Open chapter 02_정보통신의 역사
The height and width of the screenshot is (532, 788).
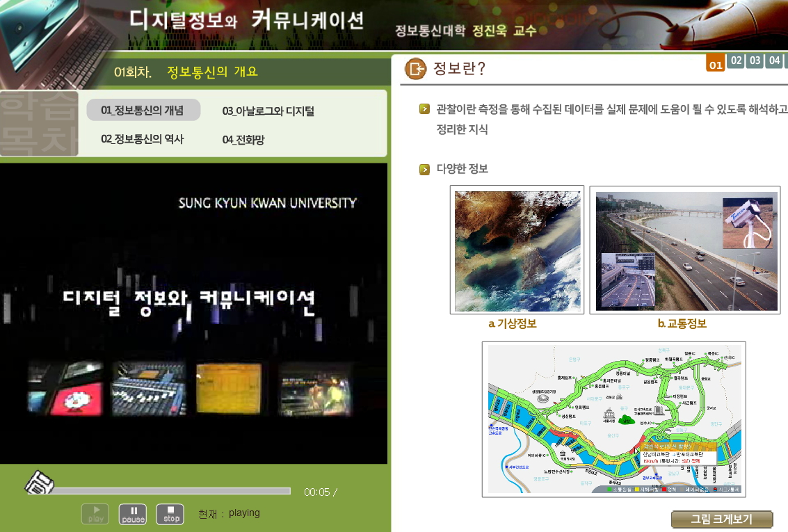(x=143, y=139)
